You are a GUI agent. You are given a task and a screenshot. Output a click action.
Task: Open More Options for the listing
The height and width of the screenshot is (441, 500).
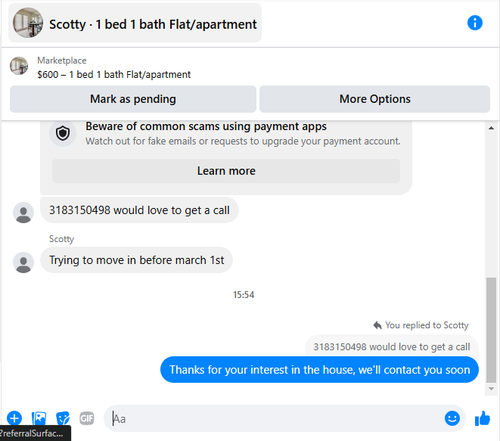pyautogui.click(x=375, y=99)
